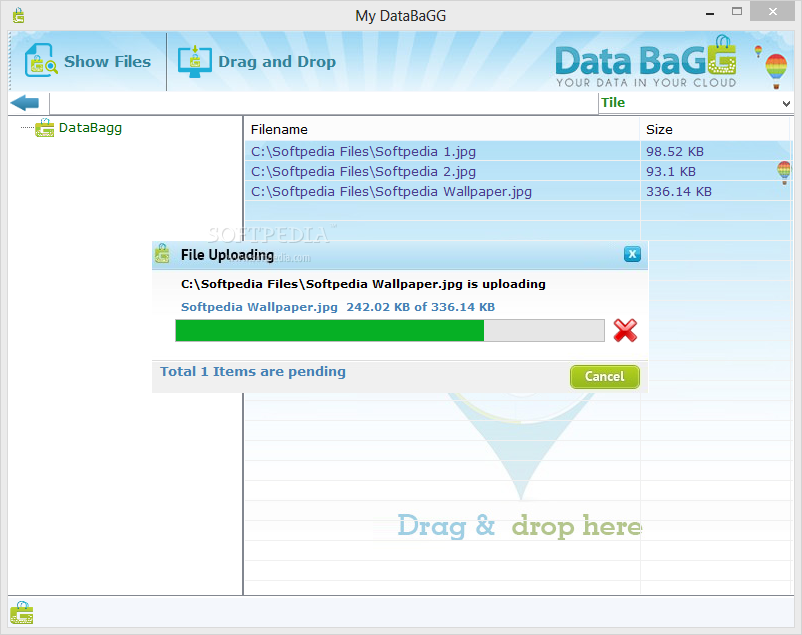The image size is (802, 635).
Task: Click the path address field
Action: point(324,103)
